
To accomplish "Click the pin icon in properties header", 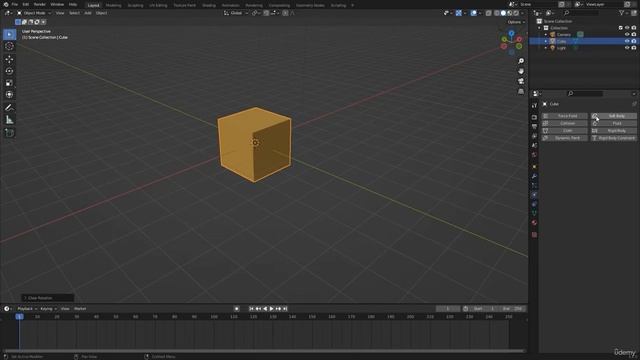I will 634,104.
